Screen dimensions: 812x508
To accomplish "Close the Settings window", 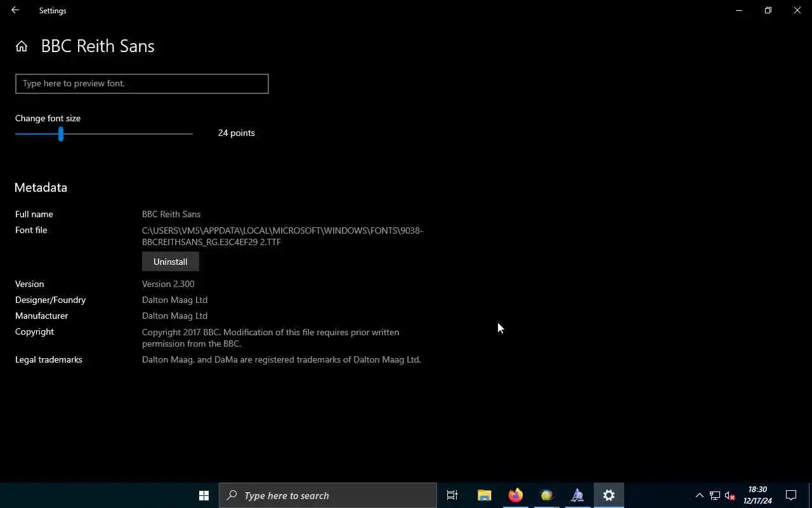I will pos(797,10).
